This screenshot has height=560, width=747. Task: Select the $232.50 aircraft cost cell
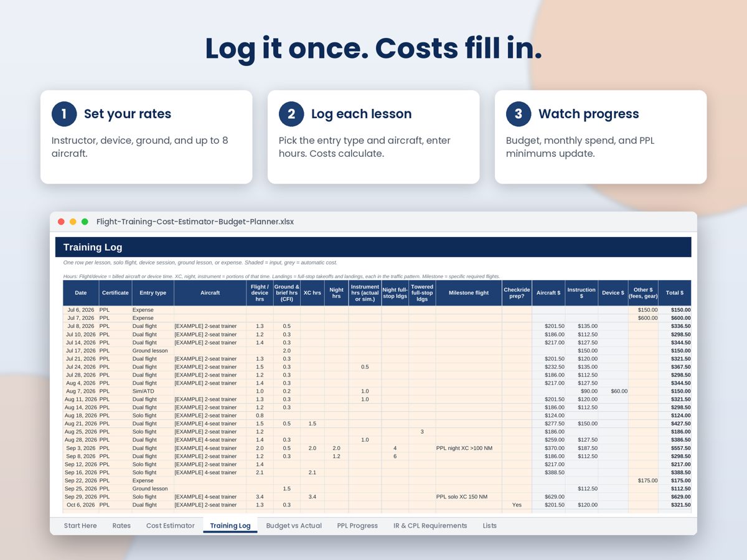[x=548, y=367]
